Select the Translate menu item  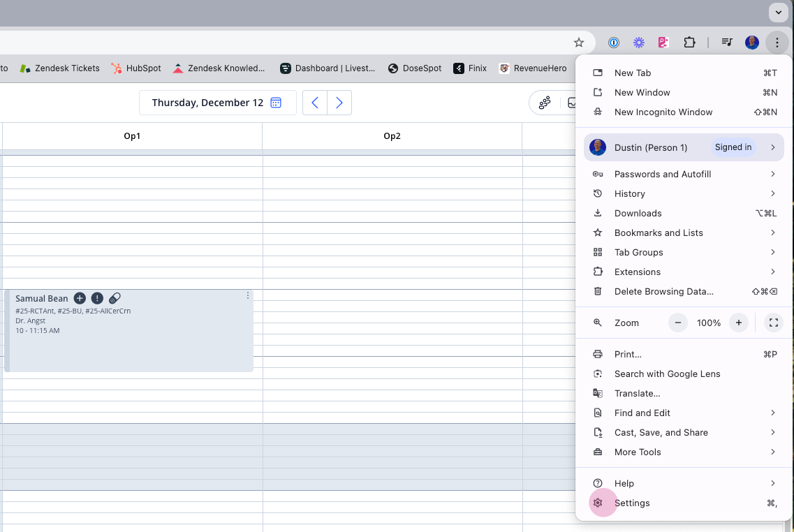684,394
